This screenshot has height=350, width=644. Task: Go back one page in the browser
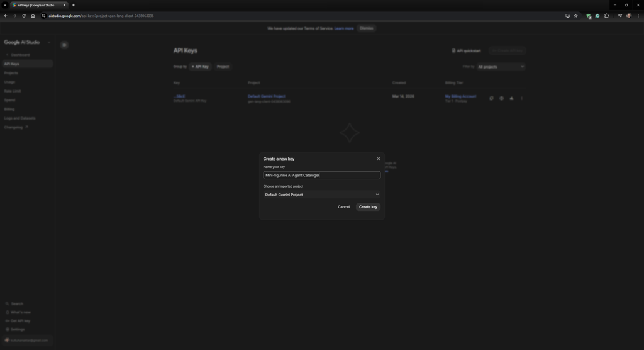click(x=6, y=16)
